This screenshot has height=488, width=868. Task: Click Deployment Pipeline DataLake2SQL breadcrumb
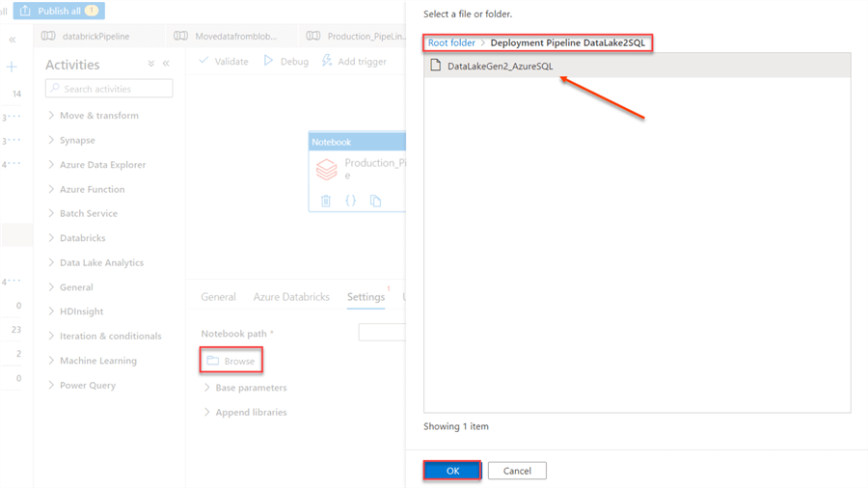(567, 42)
